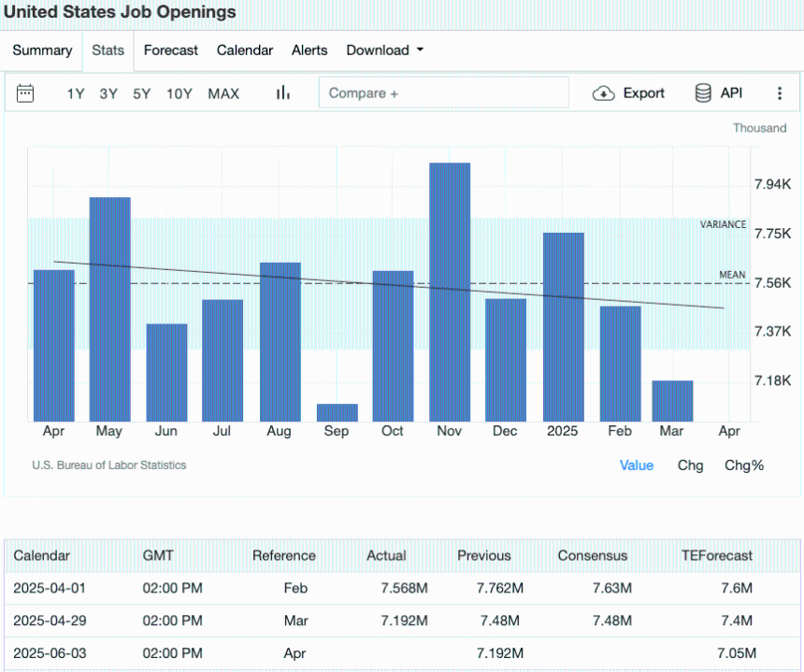Select the Value chart display option
Screen dimensions: 804x672
tap(637, 465)
